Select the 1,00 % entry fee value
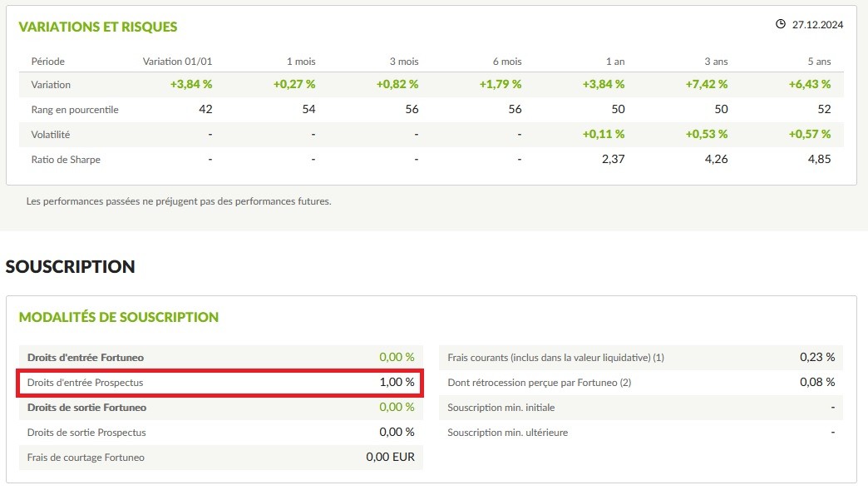The width and height of the screenshot is (868, 495). [x=397, y=383]
